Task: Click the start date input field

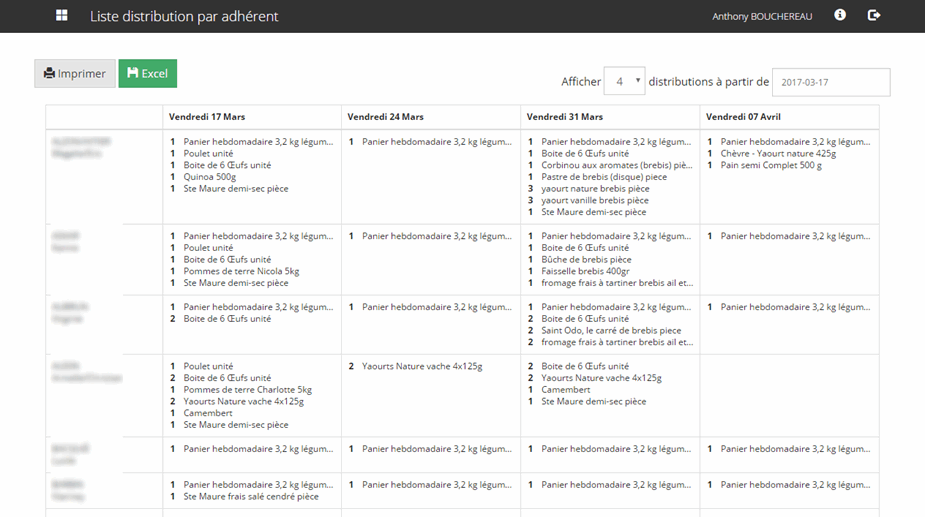Action: click(x=831, y=82)
